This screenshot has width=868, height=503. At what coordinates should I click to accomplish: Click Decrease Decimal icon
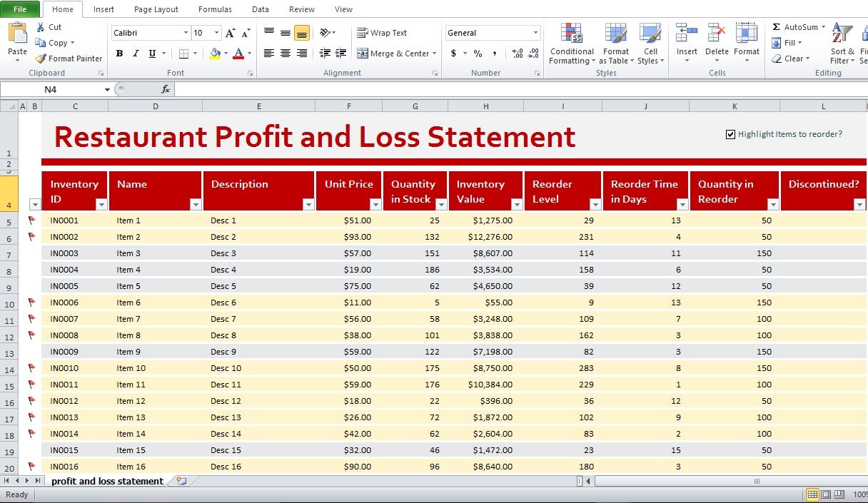tap(533, 54)
